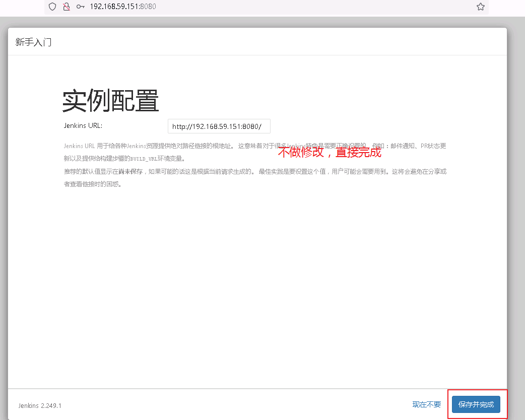Image resolution: width=525 pixels, height=420 pixels.
Task: Select the URL http://192.168.59.151:8080/ text
Action: click(x=219, y=126)
